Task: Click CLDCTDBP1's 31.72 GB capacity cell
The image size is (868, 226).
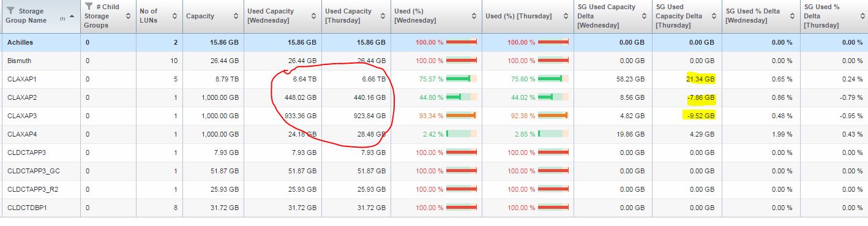Action: 224,208
